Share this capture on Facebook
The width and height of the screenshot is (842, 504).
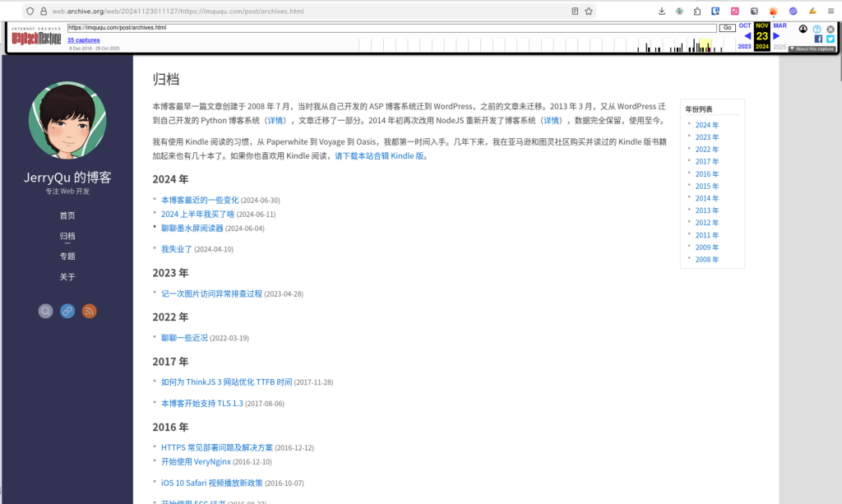[x=817, y=38]
